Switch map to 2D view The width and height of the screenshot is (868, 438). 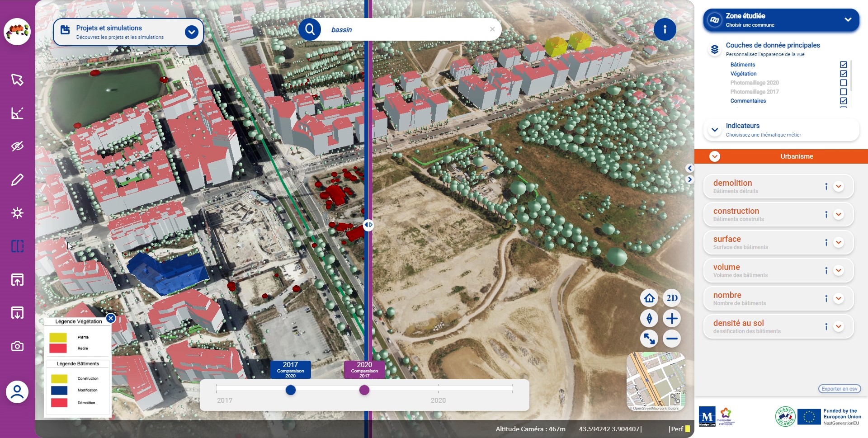(x=672, y=298)
